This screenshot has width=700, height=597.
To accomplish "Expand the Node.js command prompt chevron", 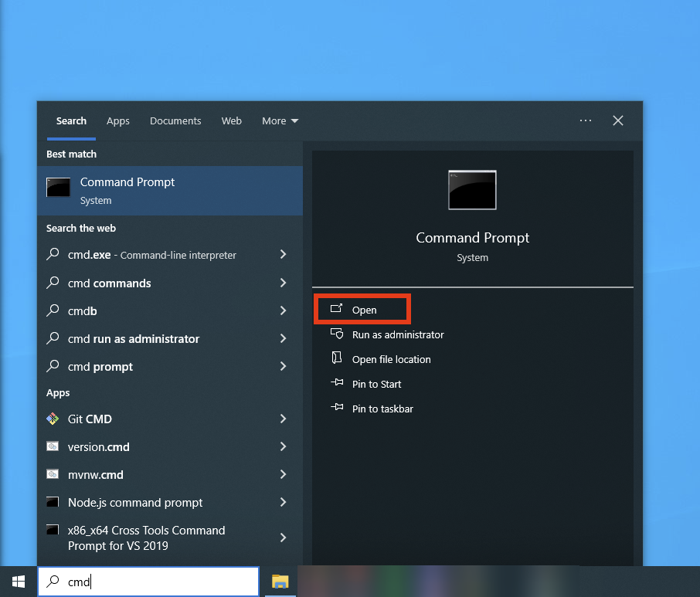I will pos(283,503).
